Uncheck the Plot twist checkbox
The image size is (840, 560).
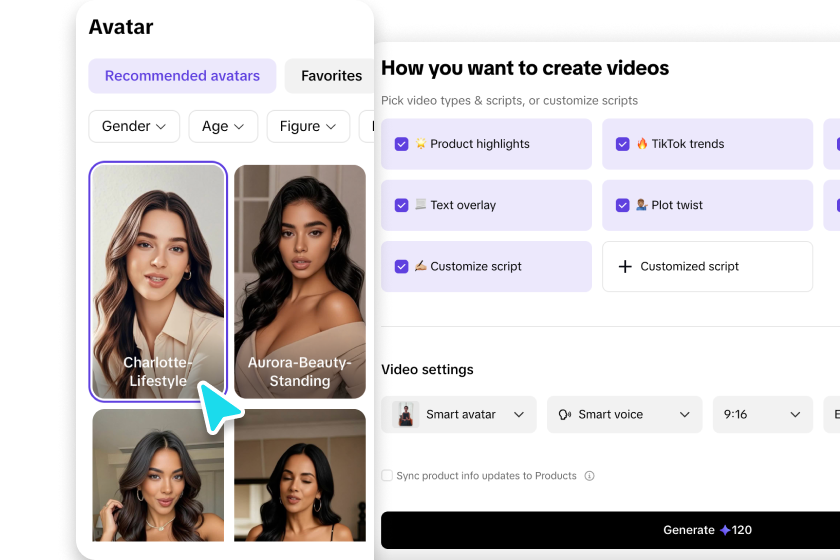[623, 205]
